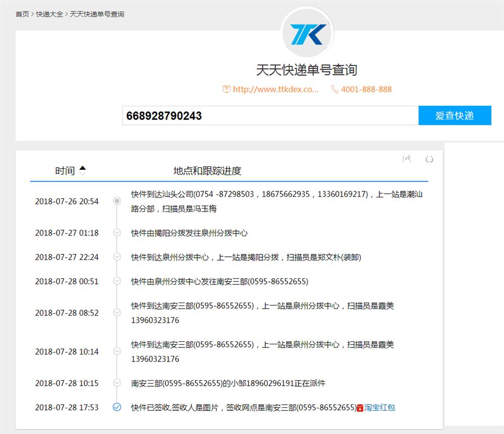Screen dimensions: 504x434
Task: Select the 2018-07-27 01:18 timestamp
Action: [67, 233]
